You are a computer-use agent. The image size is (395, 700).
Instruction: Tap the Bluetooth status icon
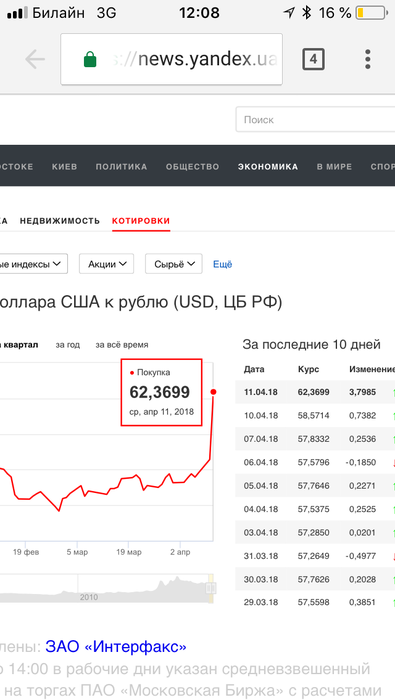[306, 13]
